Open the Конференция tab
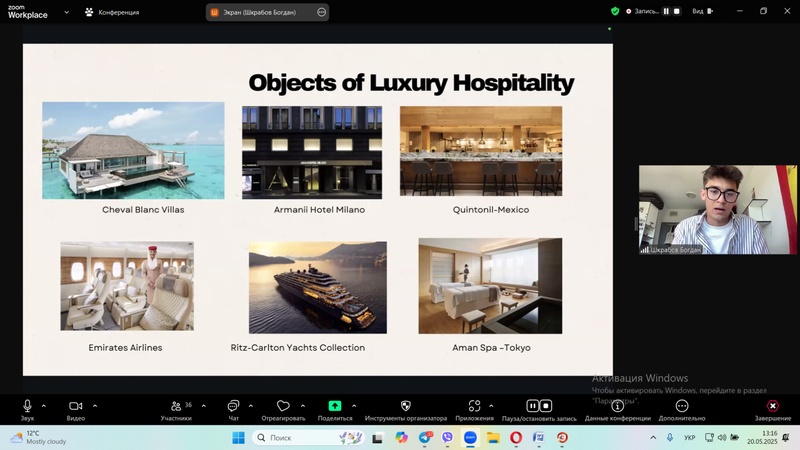Viewport: 800px width, 450px height. pyautogui.click(x=112, y=12)
